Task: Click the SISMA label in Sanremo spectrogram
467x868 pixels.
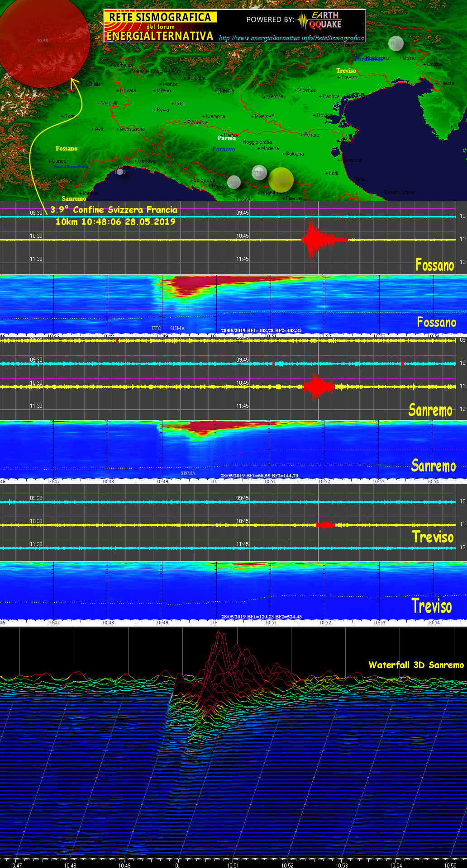Action: click(x=188, y=474)
